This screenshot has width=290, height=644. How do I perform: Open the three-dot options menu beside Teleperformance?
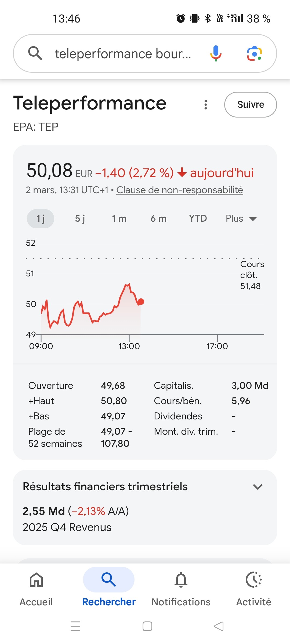pyautogui.click(x=206, y=105)
